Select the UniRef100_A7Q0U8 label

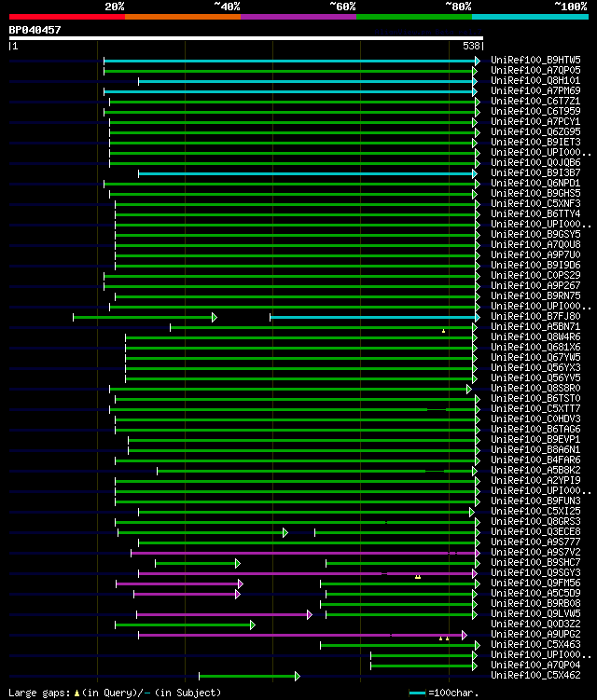click(x=535, y=245)
